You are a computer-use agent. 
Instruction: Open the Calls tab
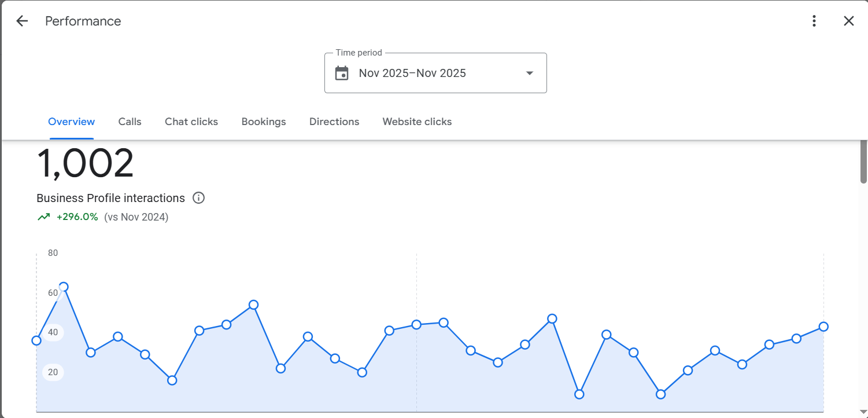tap(130, 122)
